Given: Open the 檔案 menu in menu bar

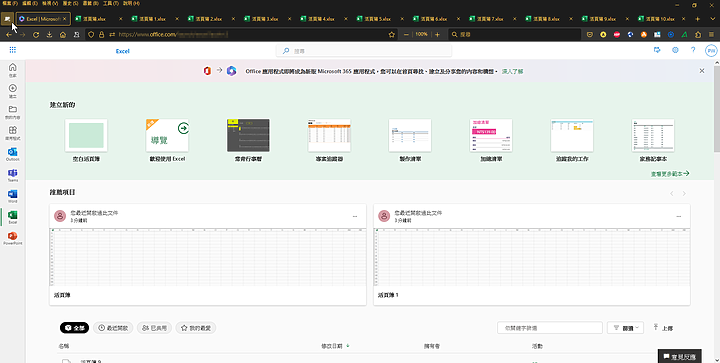Looking at the screenshot, I should point(10,3).
